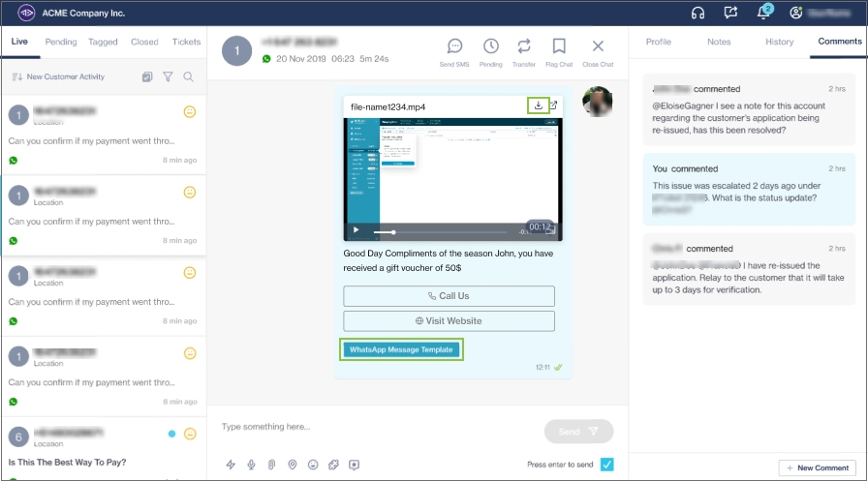This screenshot has width=868, height=481.
Task: Open the History tab
Action: (779, 42)
